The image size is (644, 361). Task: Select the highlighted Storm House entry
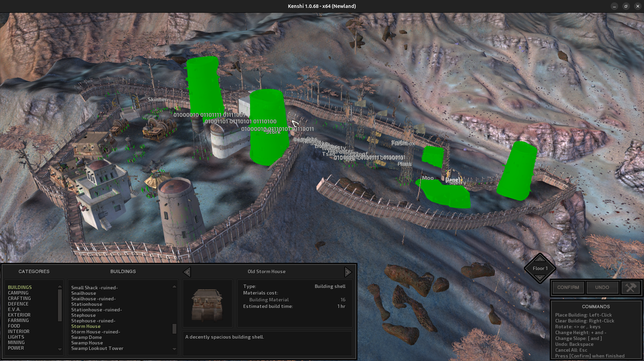click(x=86, y=326)
